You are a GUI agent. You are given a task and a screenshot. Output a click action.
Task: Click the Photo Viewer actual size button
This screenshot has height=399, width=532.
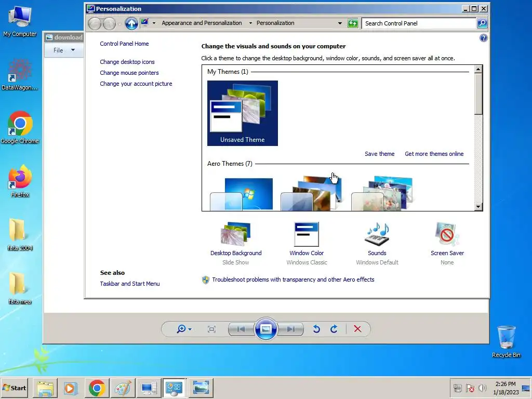point(211,329)
